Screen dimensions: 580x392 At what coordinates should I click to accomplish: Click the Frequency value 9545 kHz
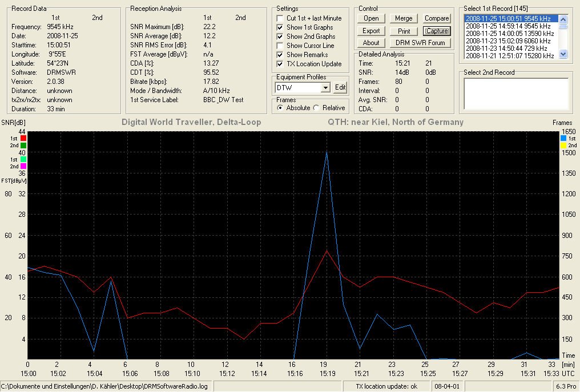(x=61, y=27)
